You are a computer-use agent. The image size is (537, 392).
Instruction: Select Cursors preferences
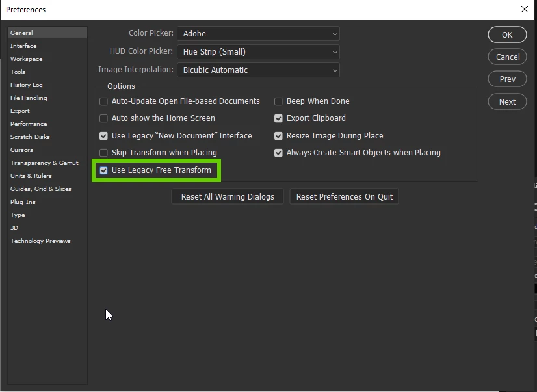47,150
